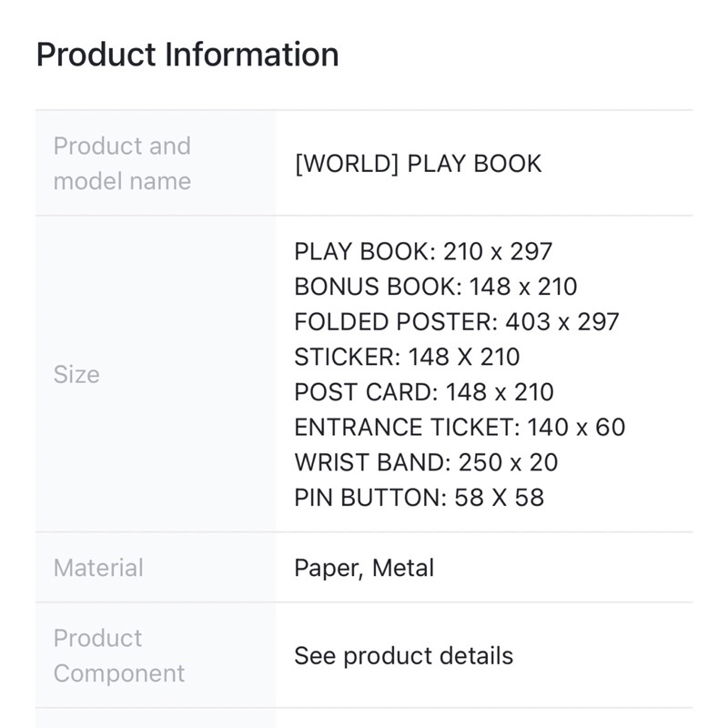This screenshot has width=728, height=728.
Task: Click the [WORLD] PLAY BOOK product name
Action: 418,164
